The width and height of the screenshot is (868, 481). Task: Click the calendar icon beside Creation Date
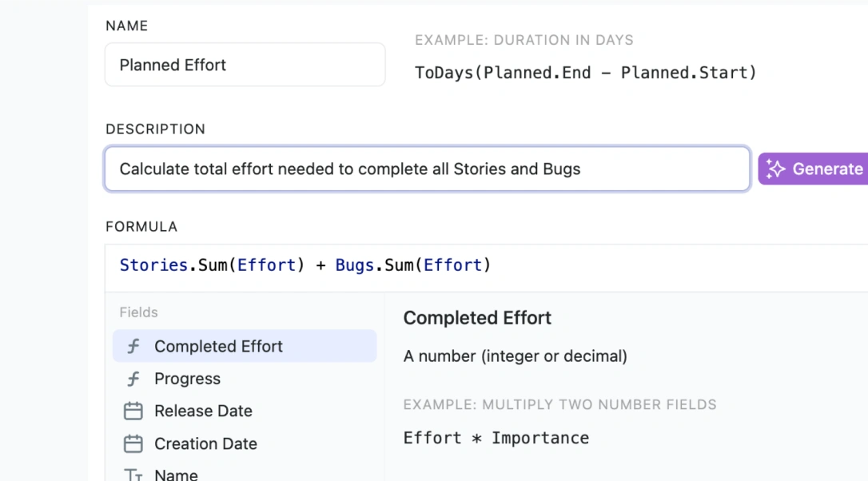(x=133, y=443)
